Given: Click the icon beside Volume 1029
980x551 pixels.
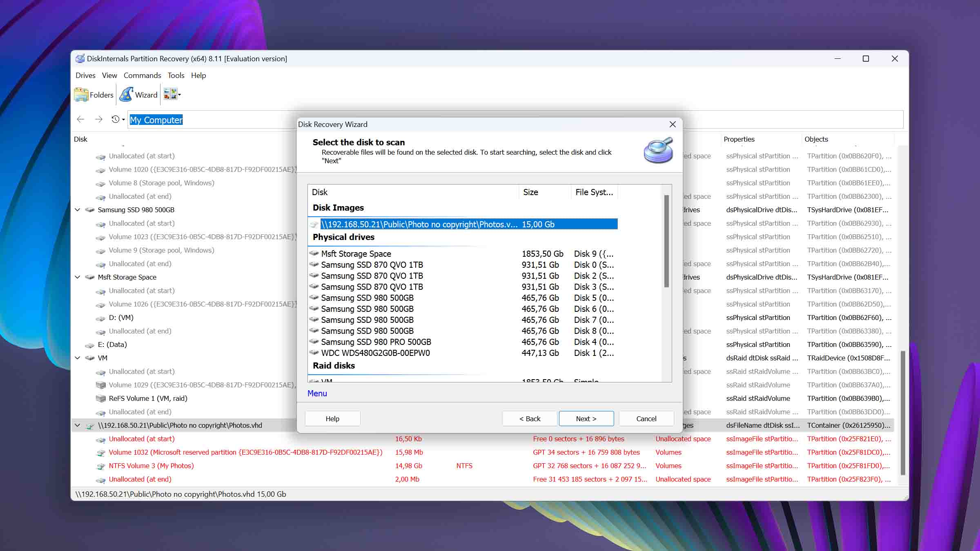Looking at the screenshot, I should [x=100, y=385].
